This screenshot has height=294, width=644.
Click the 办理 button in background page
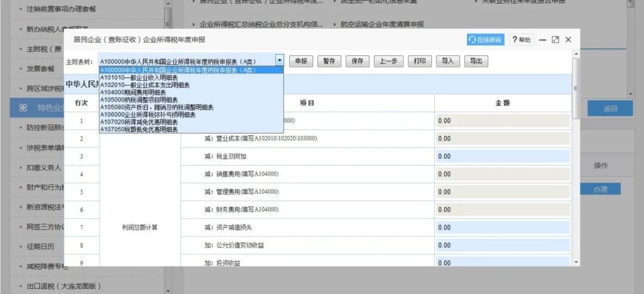click(x=600, y=189)
